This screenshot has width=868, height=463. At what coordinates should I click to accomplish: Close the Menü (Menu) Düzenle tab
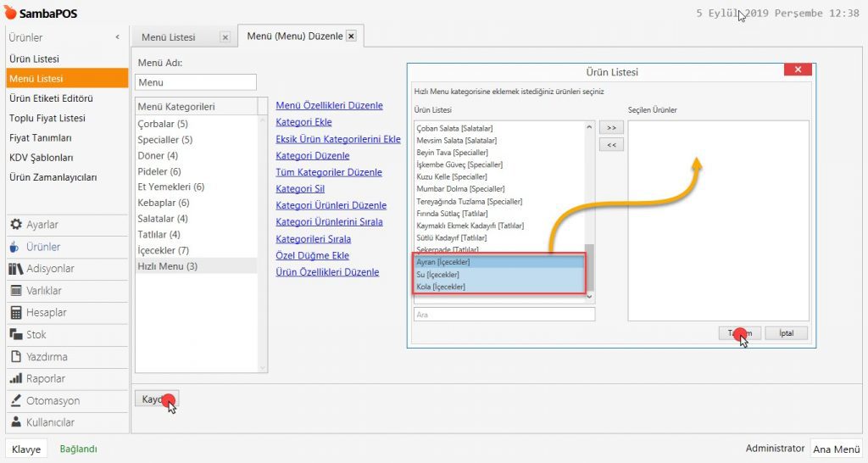point(351,36)
